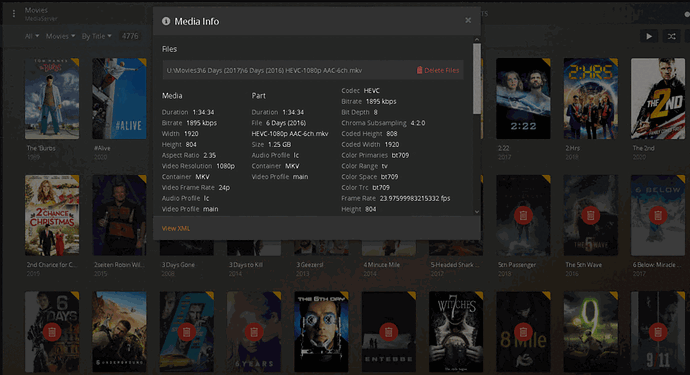Open the three-dot menu beside Movies
Image resolution: width=690 pixels, height=375 pixels.
click(x=14, y=14)
